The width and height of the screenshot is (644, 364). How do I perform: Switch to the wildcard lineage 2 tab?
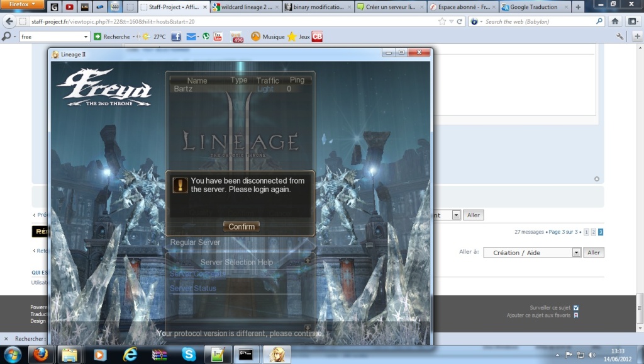[245, 7]
